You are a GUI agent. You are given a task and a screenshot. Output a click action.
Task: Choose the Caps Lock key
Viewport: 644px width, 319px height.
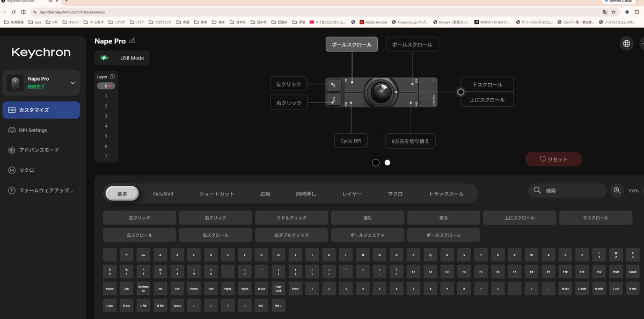[x=279, y=288]
